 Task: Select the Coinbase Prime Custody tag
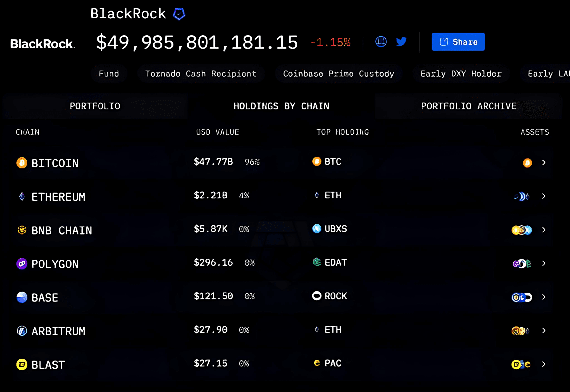coord(338,74)
